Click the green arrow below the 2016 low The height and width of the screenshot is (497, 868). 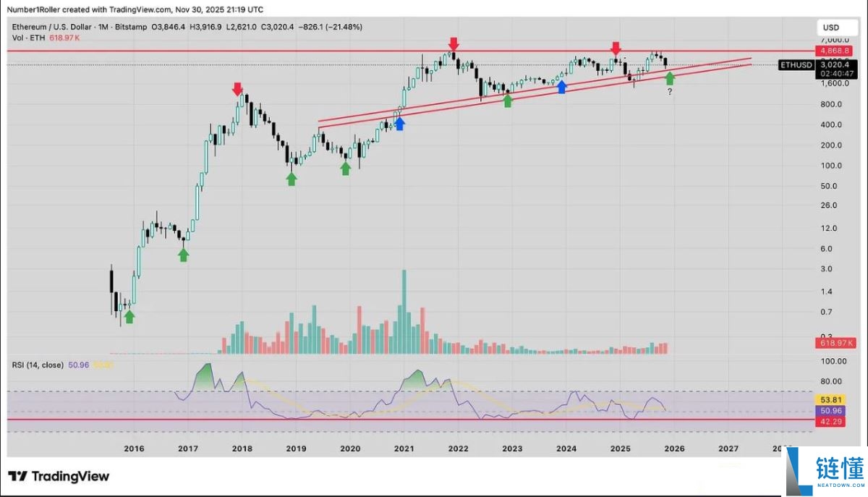point(129,316)
